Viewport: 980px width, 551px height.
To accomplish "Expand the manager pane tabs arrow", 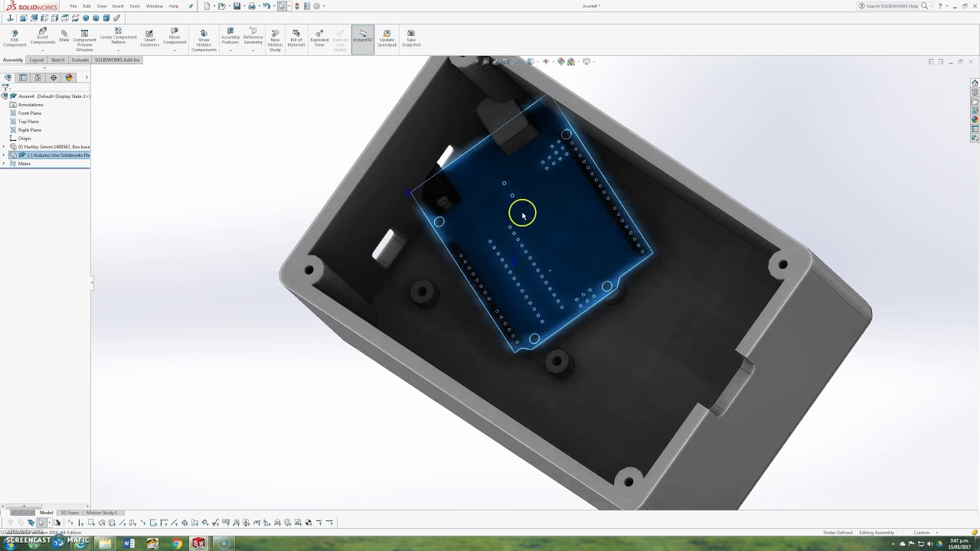I will coord(86,77).
